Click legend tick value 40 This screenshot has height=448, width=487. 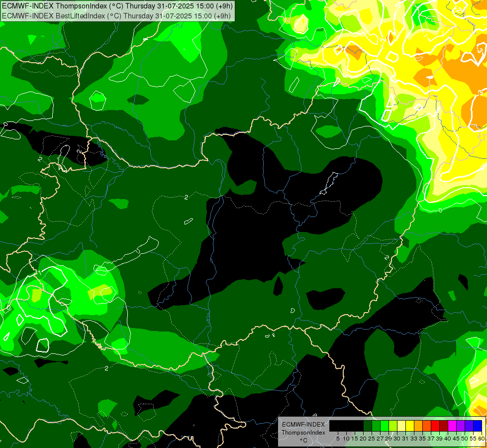pos(448,439)
